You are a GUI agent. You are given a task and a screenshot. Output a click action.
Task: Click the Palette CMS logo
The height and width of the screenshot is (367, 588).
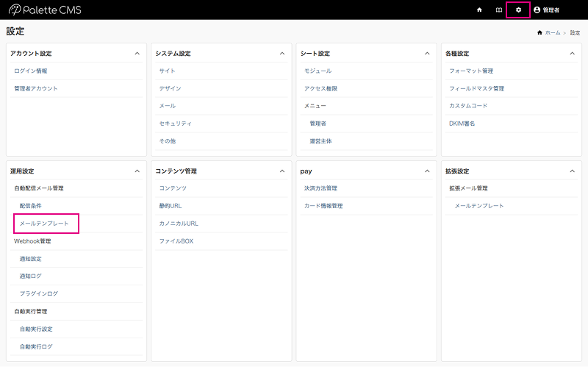(45, 10)
